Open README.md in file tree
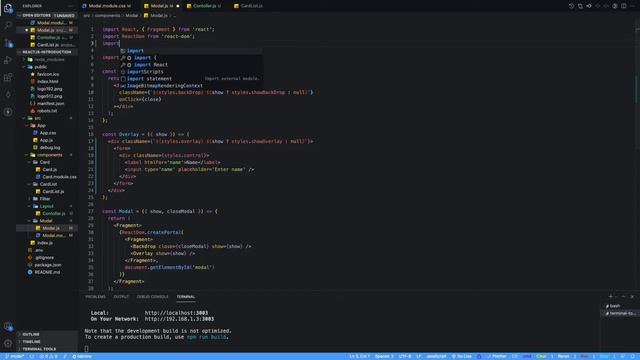The width and height of the screenshot is (640, 360). [47, 272]
